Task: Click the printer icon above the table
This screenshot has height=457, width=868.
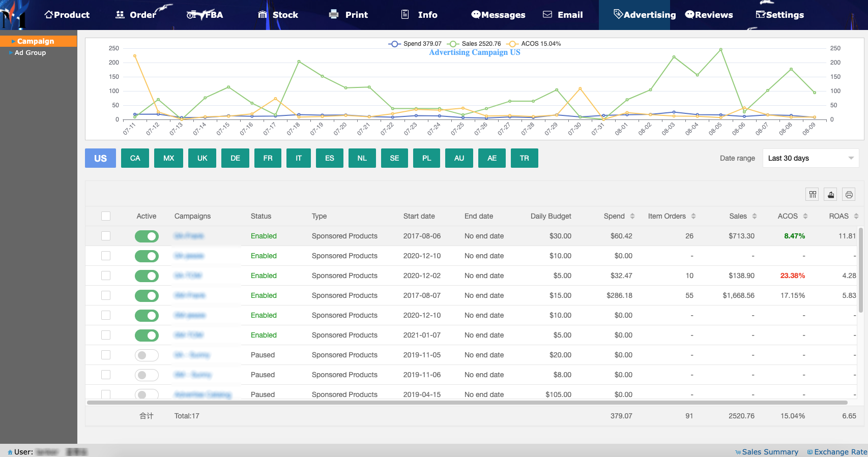Action: click(x=849, y=194)
